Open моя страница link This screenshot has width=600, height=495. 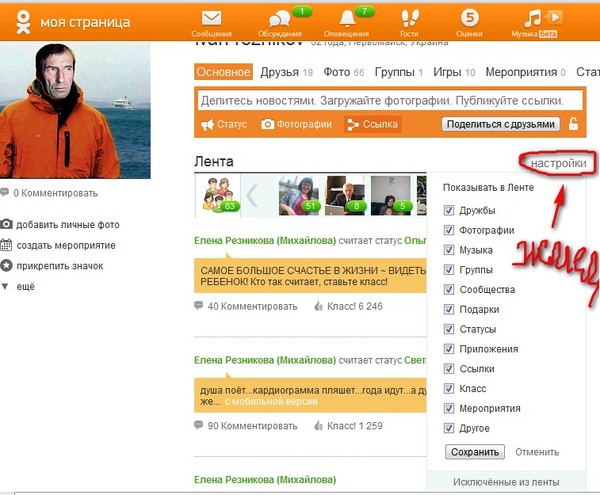pyautogui.click(x=85, y=22)
